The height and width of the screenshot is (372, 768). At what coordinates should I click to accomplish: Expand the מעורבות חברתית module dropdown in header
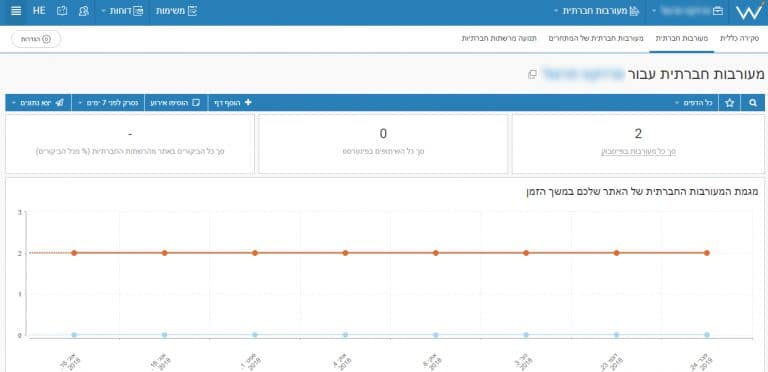point(596,11)
